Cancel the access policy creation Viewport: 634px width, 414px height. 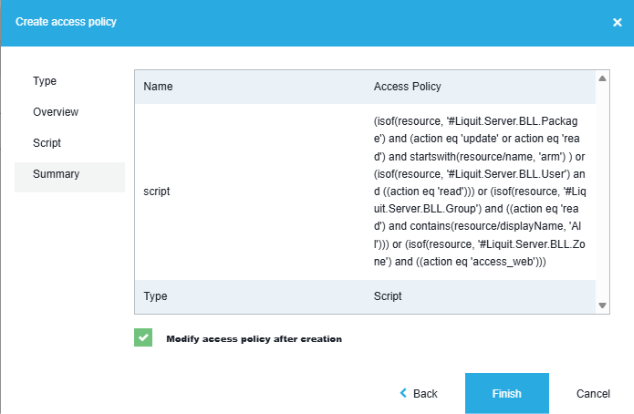593,393
